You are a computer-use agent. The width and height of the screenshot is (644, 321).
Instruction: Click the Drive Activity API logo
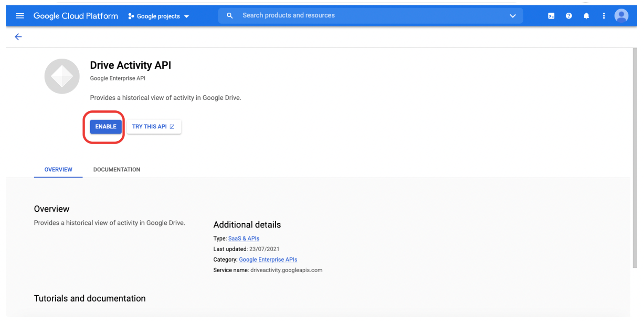click(x=62, y=76)
